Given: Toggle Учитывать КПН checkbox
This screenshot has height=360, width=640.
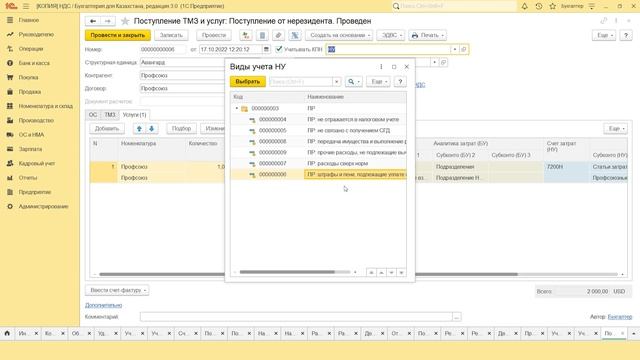Looking at the screenshot, I should tap(279, 49).
